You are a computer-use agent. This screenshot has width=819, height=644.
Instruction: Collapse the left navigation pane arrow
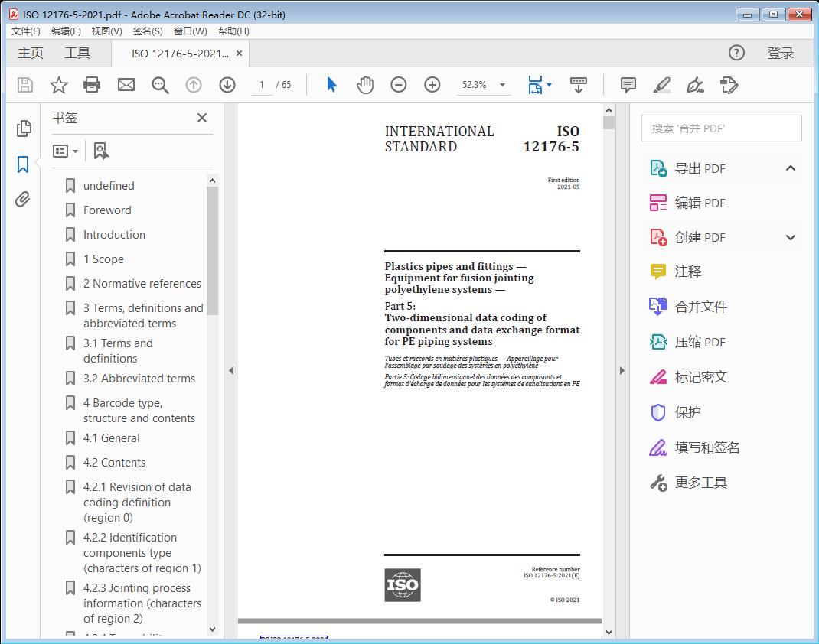point(230,371)
